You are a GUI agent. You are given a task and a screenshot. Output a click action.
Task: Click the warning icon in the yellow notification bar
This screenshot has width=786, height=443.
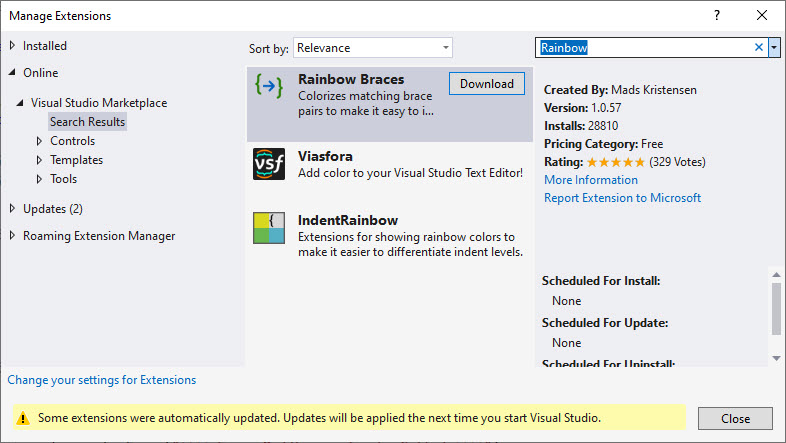pos(23,418)
